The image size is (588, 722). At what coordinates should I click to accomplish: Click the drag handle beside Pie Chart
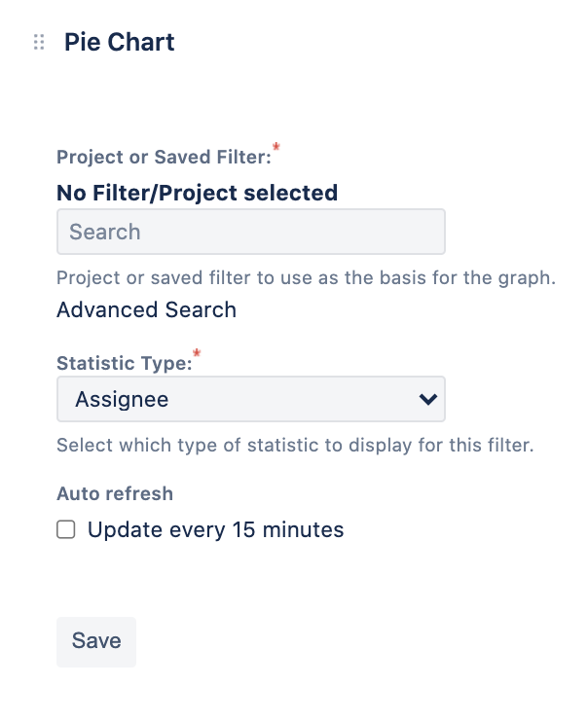click(x=39, y=43)
